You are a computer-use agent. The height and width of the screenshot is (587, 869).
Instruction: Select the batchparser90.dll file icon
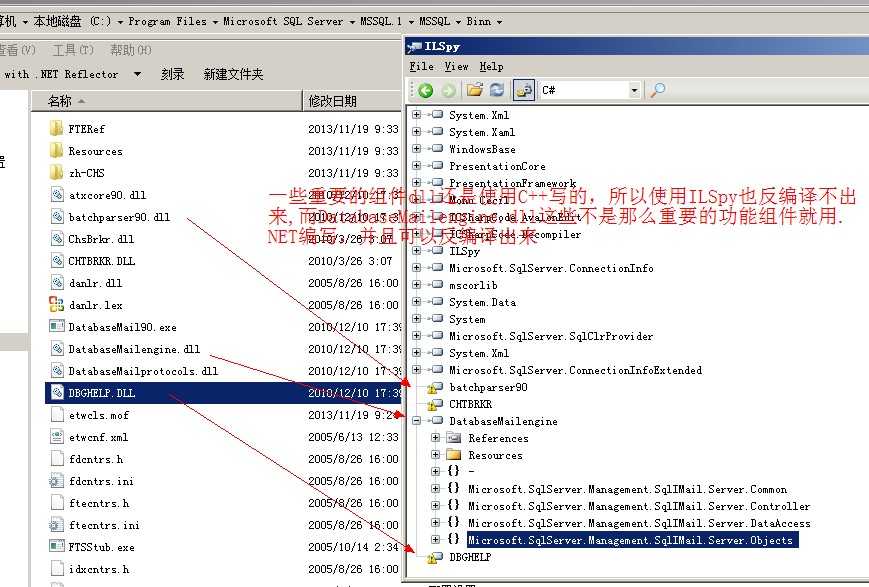(x=57, y=217)
